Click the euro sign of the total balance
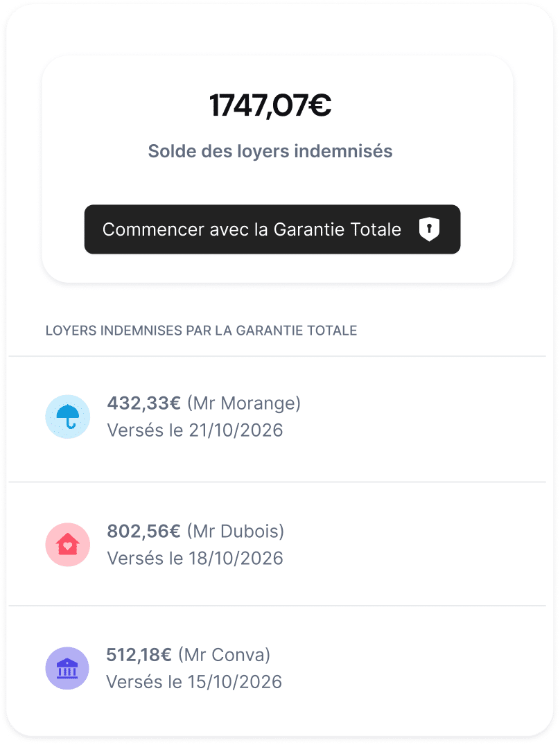 click(x=320, y=105)
